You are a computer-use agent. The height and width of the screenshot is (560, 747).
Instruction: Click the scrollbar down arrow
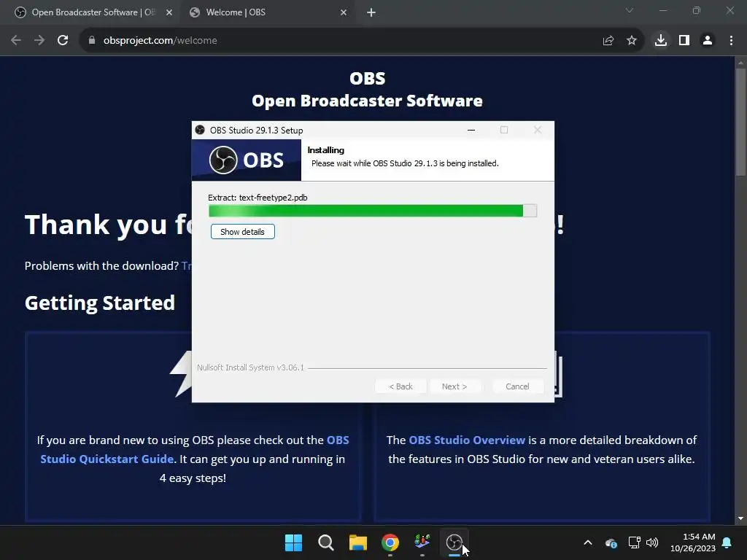[x=740, y=518]
